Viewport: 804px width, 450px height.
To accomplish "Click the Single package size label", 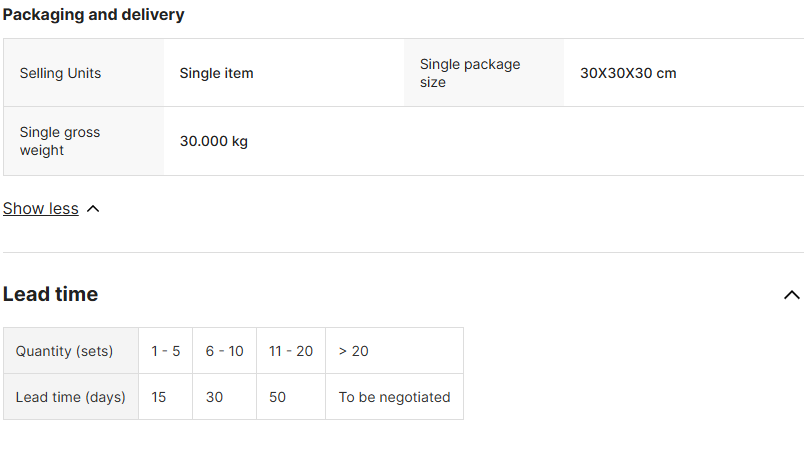I will pyautogui.click(x=470, y=73).
